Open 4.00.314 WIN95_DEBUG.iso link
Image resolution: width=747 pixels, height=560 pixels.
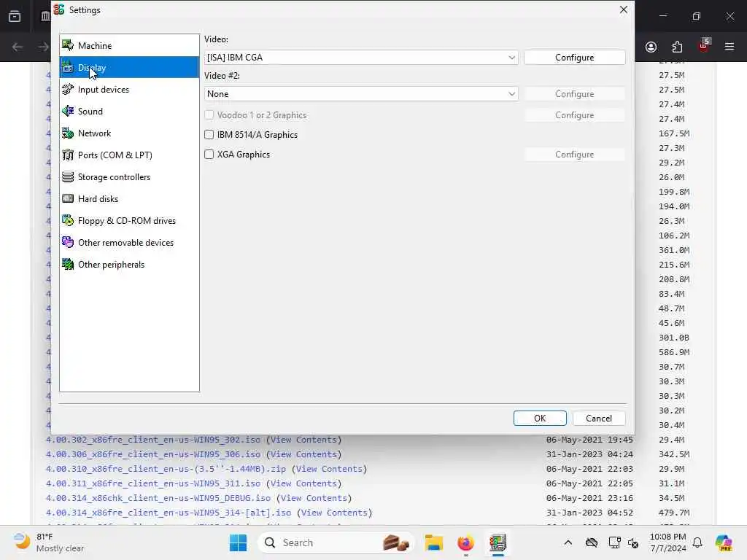(158, 498)
